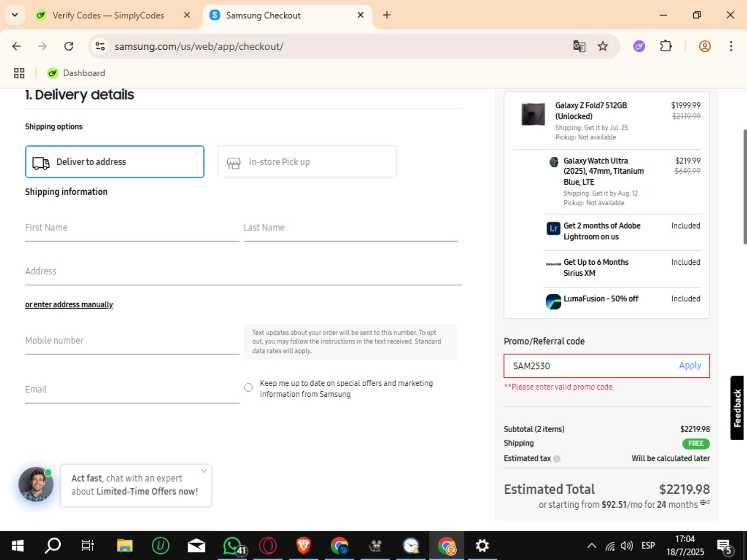Viewport: 747px width, 560px height.
Task: Click the Adobe Lightroom icon
Action: (553, 228)
